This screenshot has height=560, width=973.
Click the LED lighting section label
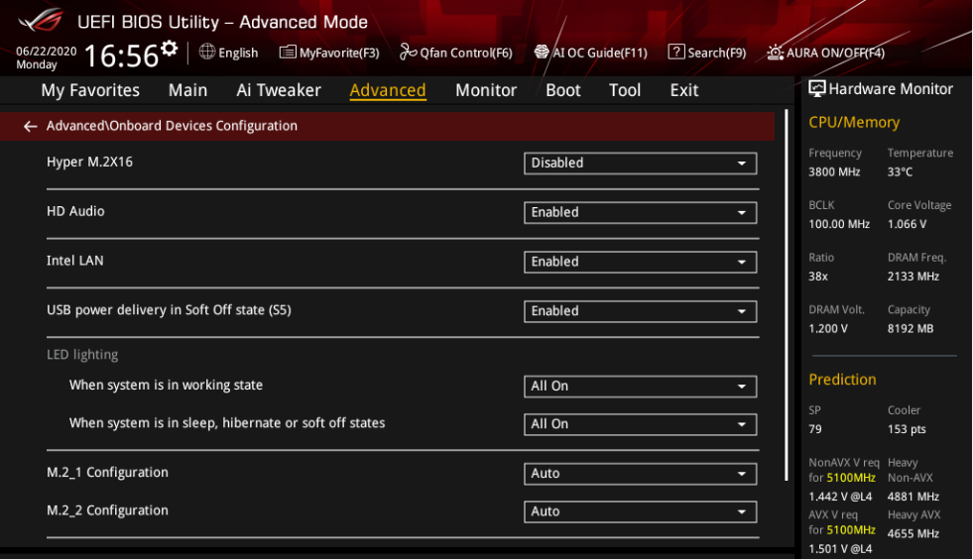(x=82, y=355)
